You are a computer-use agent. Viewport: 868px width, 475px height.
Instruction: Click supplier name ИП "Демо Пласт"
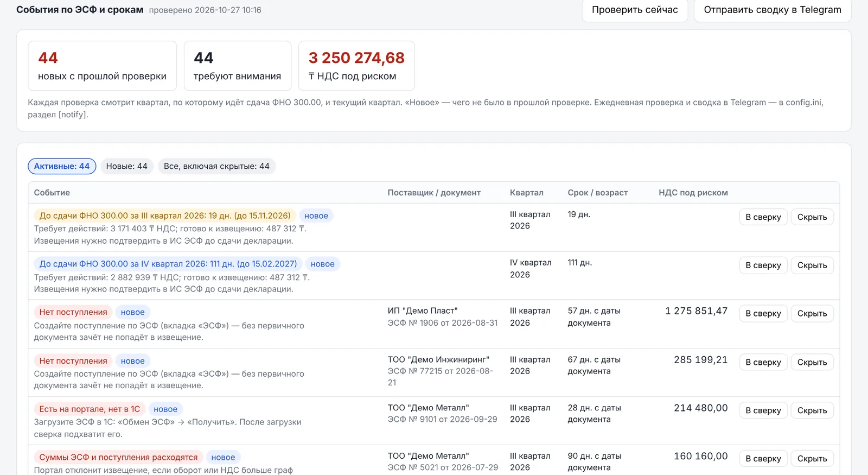(423, 311)
